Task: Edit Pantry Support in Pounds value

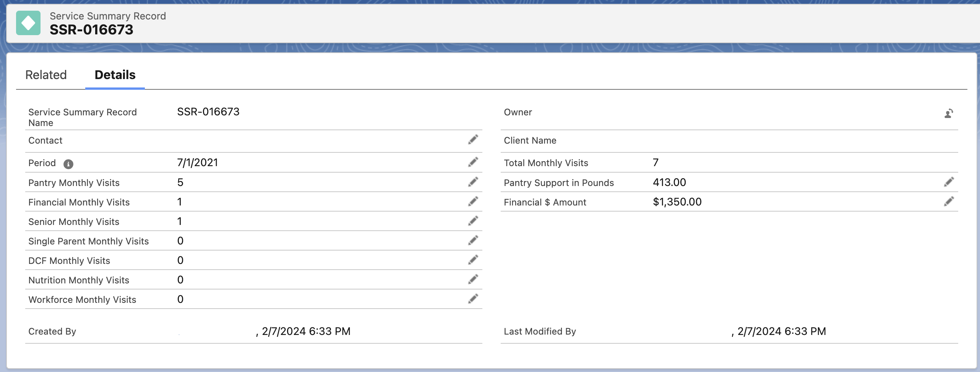Action: [x=950, y=182]
